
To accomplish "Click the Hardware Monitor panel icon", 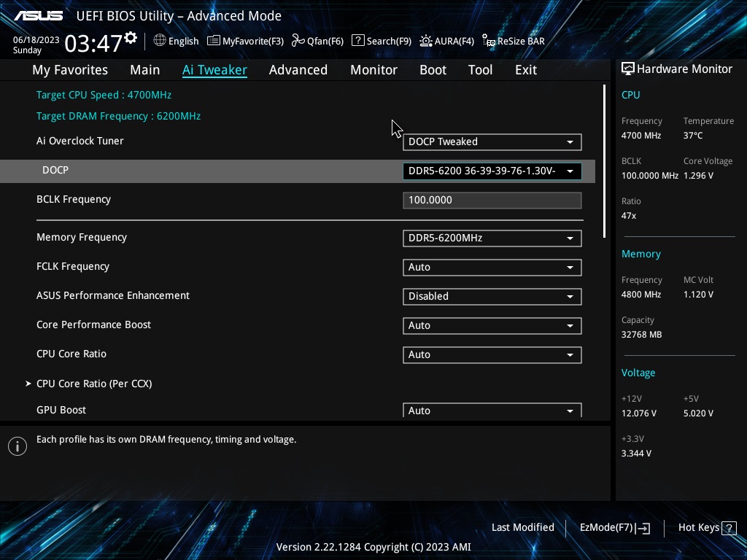I will pos(627,68).
